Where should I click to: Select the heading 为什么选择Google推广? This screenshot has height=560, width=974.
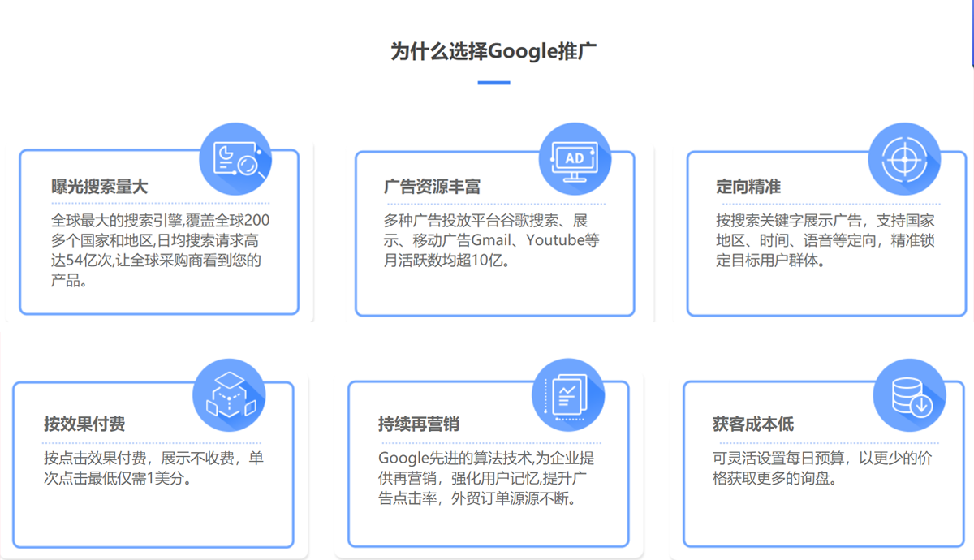click(x=494, y=51)
